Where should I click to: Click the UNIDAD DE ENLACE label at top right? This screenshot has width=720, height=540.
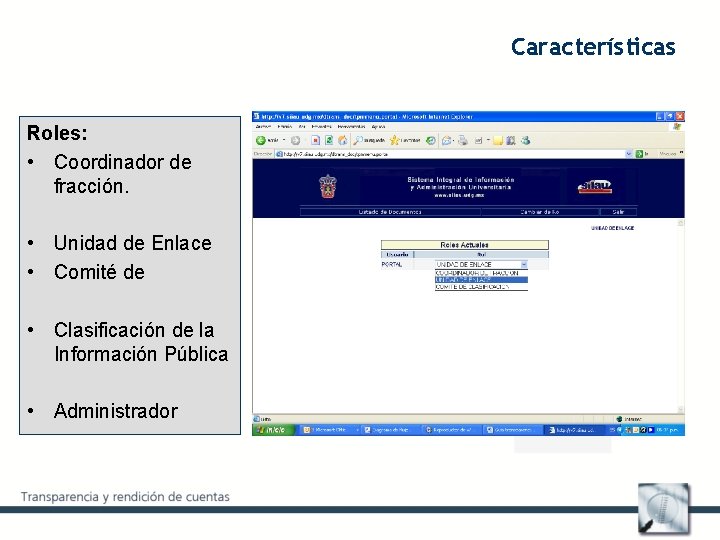(x=612, y=228)
